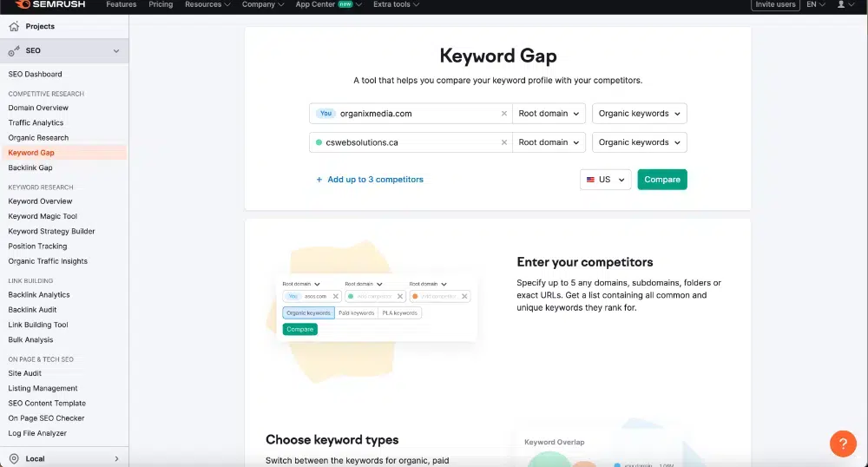Open the Pricing page
This screenshot has height=467, width=868.
[161, 4]
